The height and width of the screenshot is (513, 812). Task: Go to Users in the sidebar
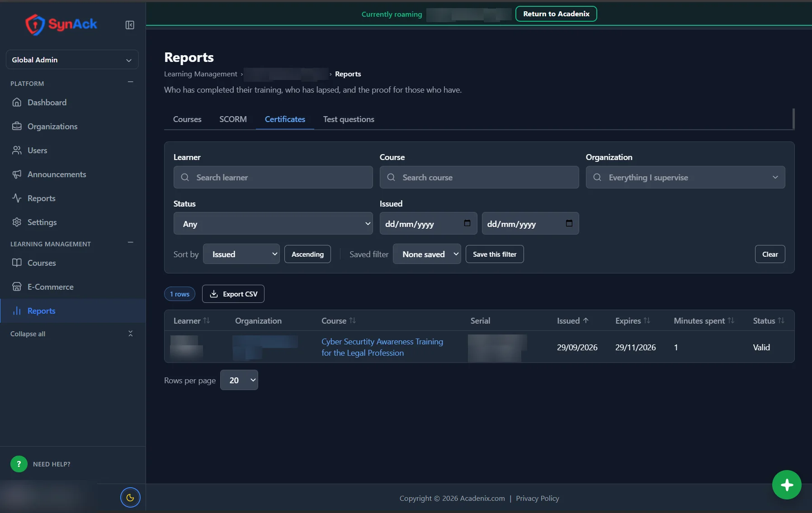point(37,150)
